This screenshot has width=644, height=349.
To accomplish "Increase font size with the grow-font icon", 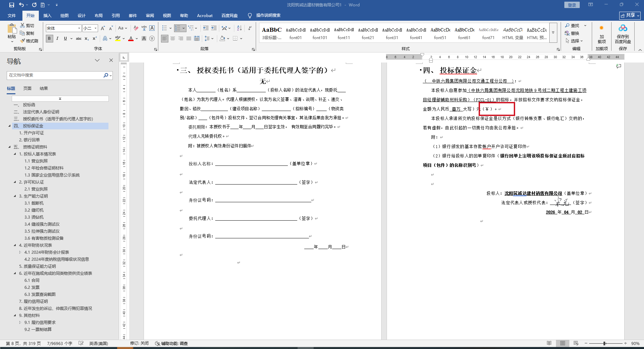I will point(103,28).
